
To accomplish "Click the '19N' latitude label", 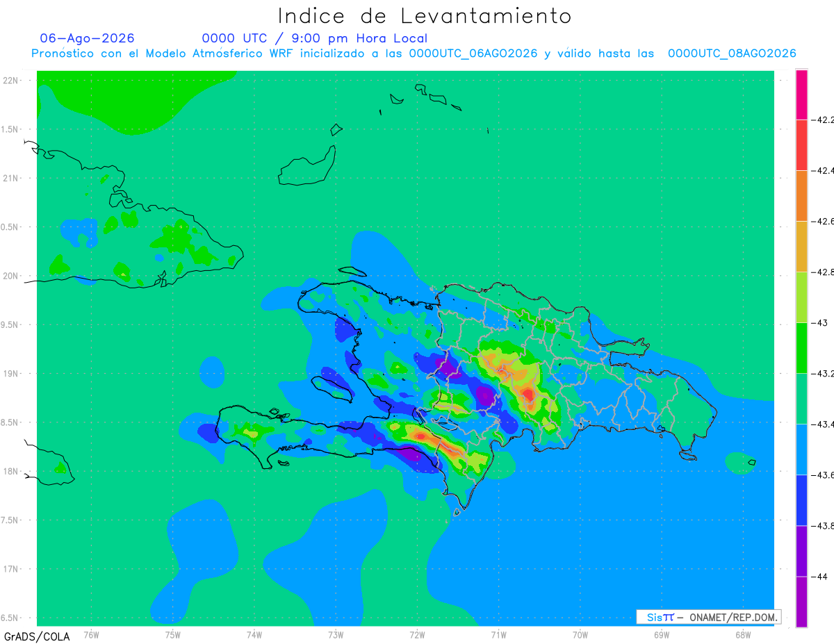I will pos(12,373).
